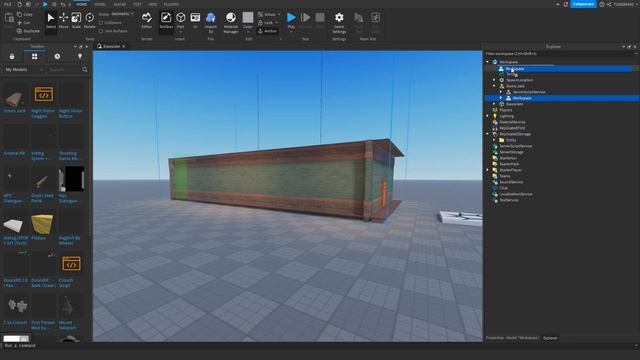The width and height of the screenshot is (640, 360).
Task: Activate the Move tool
Action: tap(64, 20)
